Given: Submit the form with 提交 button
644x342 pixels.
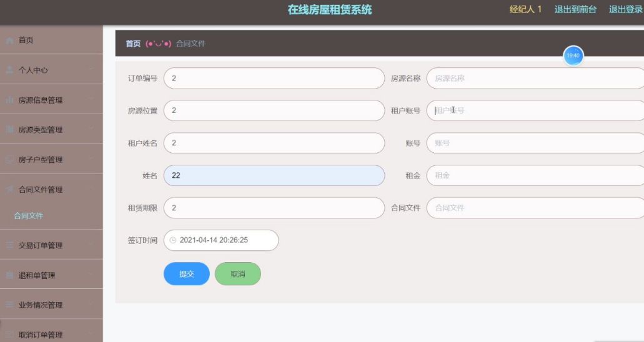Looking at the screenshot, I should [x=187, y=274].
